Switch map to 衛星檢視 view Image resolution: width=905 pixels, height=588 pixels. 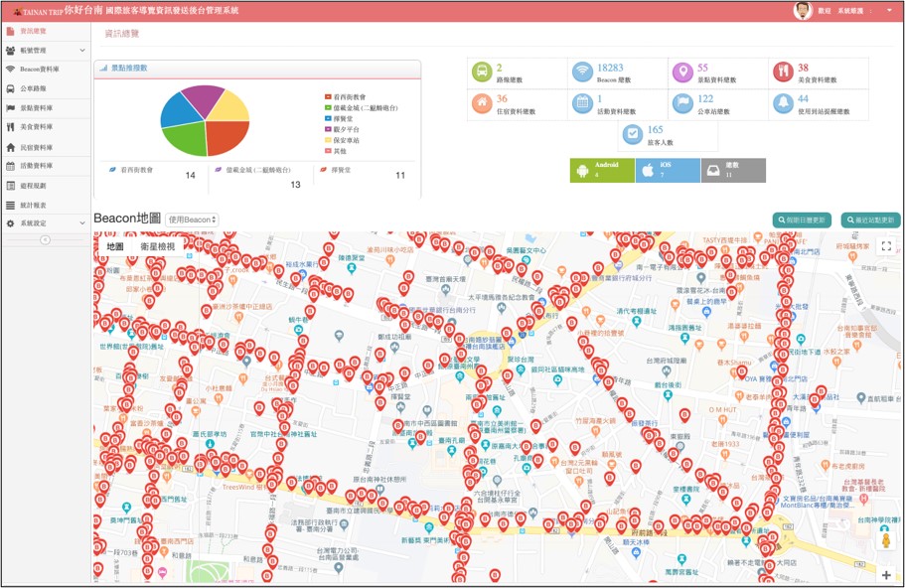pos(157,246)
